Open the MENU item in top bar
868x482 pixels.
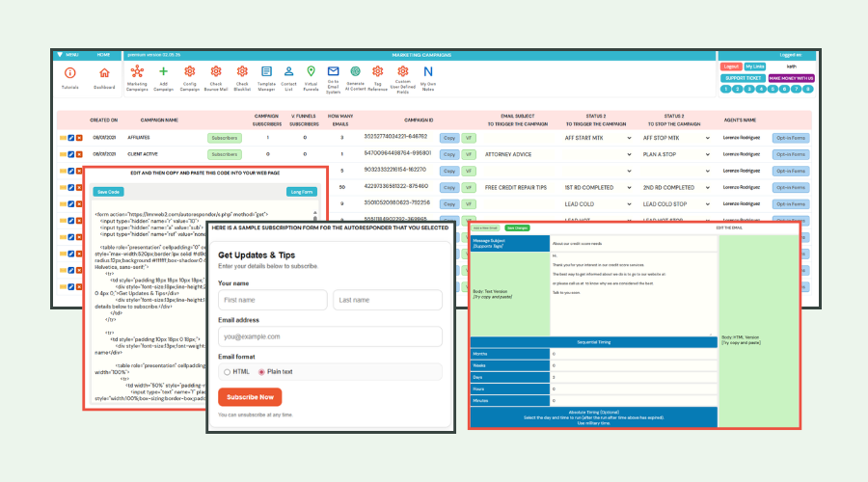coord(68,55)
